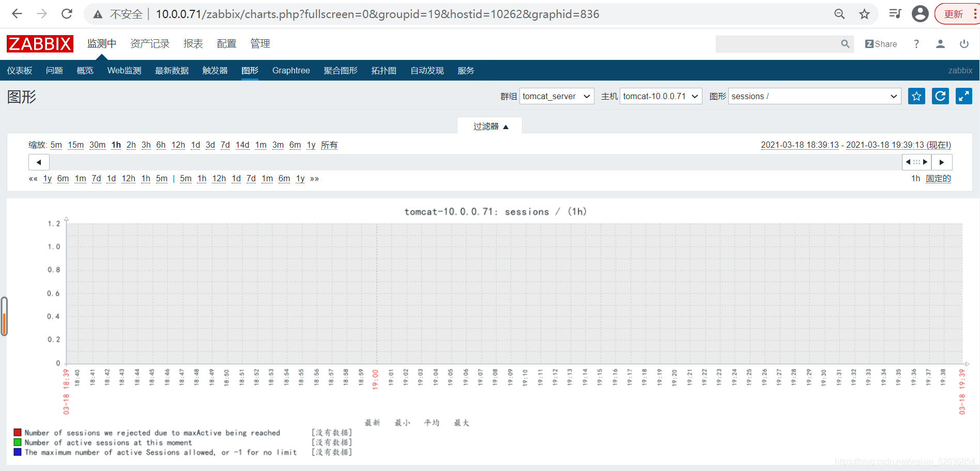Go to the Graphtree submenu tab
980x471 pixels.
coord(291,71)
